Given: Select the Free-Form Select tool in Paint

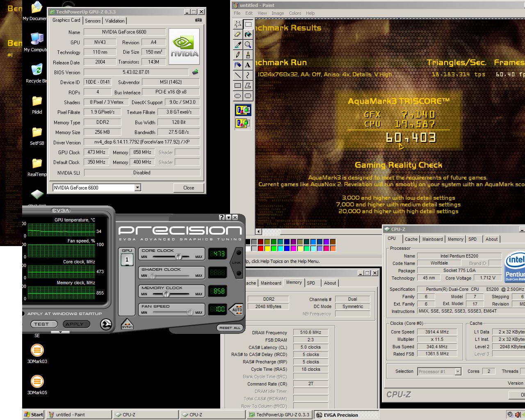Looking at the screenshot, I should click(238, 24).
